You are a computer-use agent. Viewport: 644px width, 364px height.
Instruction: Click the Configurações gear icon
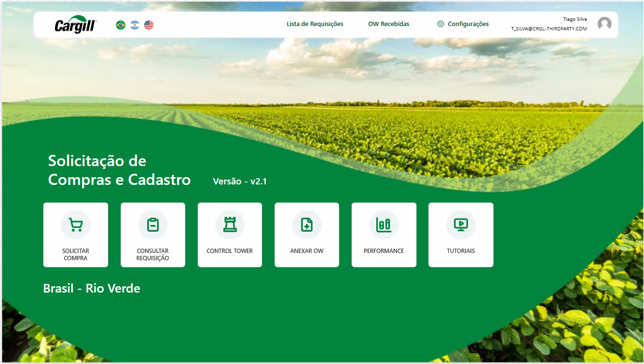coord(440,24)
